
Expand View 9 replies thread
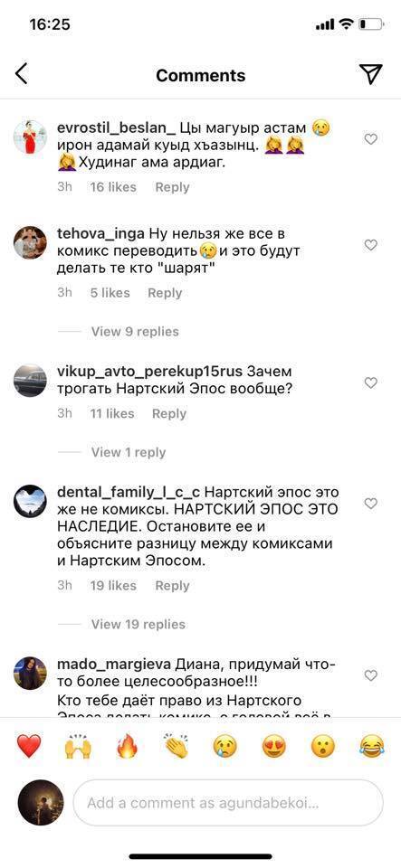coord(135,332)
